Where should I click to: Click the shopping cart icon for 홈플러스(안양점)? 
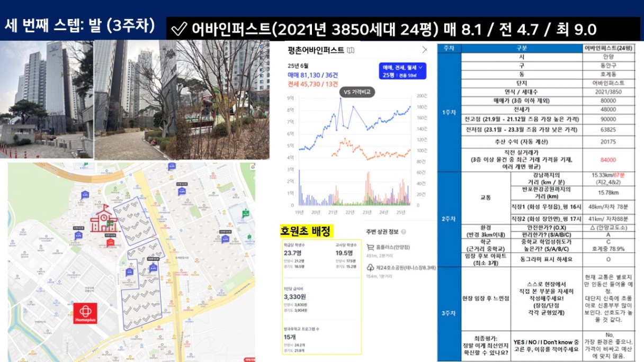point(370,247)
